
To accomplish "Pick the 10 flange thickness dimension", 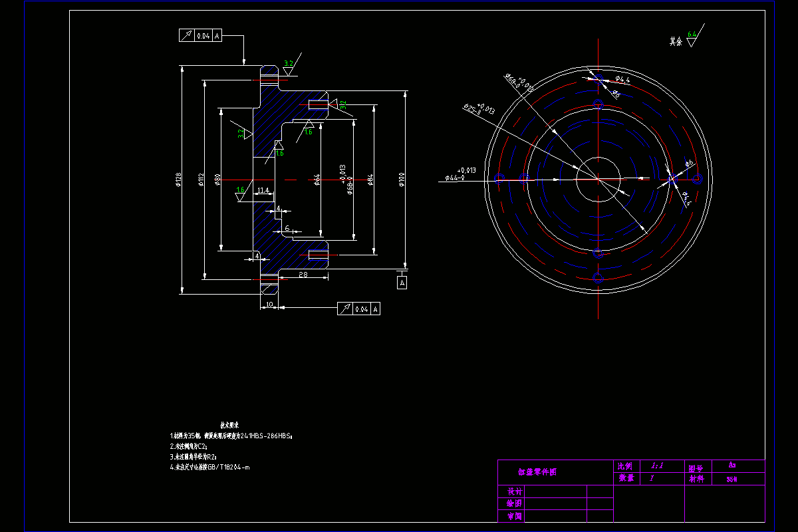I will (x=269, y=304).
